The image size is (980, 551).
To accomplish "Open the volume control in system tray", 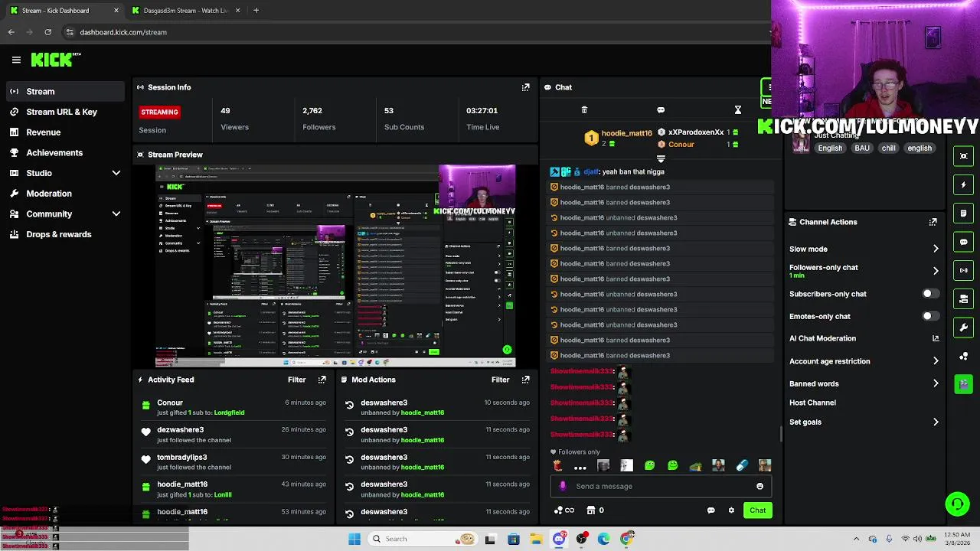I will (917, 539).
